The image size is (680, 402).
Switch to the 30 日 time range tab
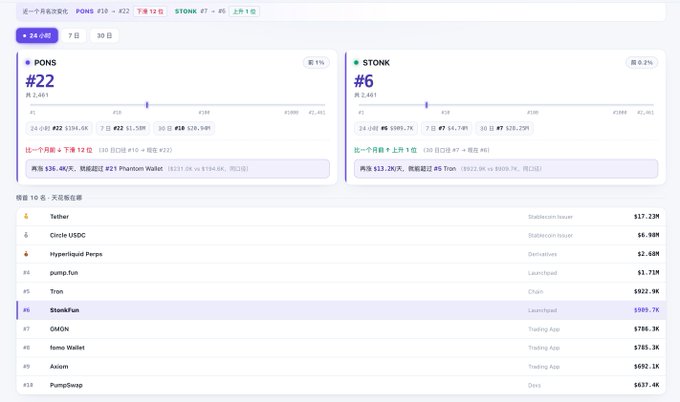coord(104,36)
